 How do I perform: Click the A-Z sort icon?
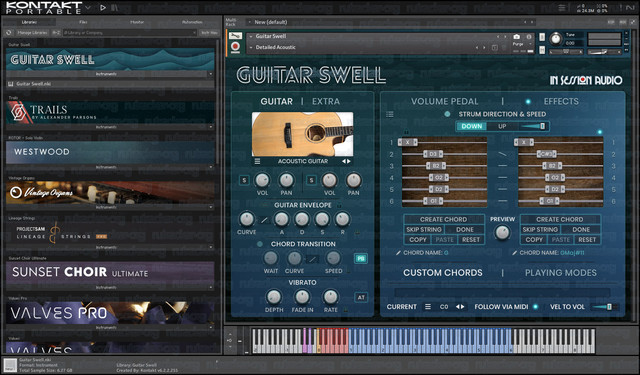(x=56, y=33)
